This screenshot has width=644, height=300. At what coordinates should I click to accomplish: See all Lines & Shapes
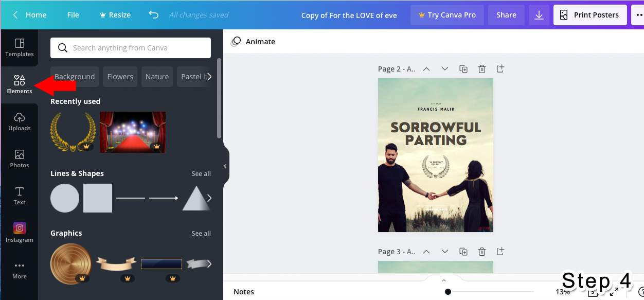[x=201, y=173]
